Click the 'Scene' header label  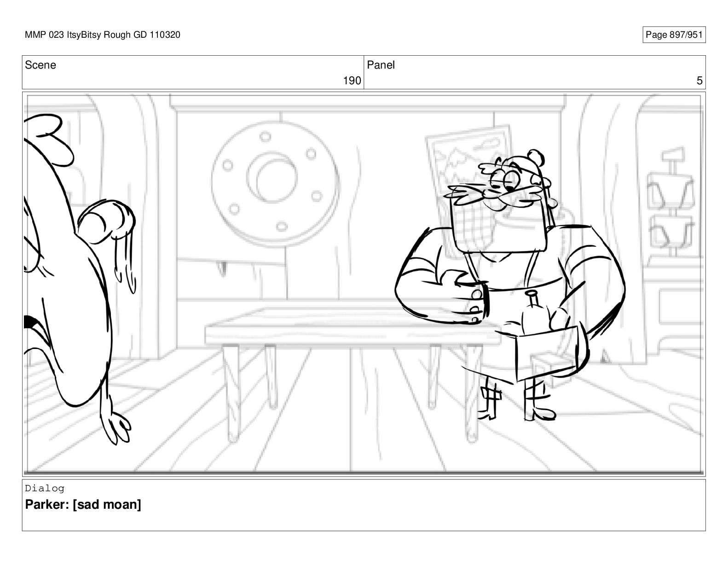(40, 65)
